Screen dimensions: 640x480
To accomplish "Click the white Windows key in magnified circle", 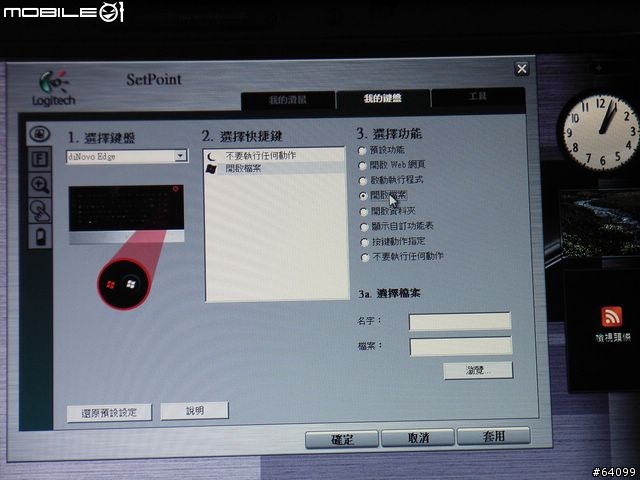I will click(131, 284).
